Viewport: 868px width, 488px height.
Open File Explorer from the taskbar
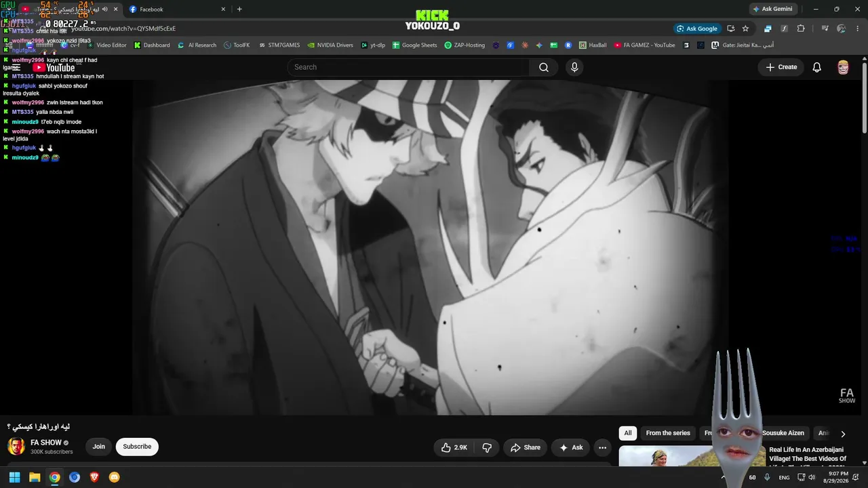pyautogui.click(x=35, y=477)
